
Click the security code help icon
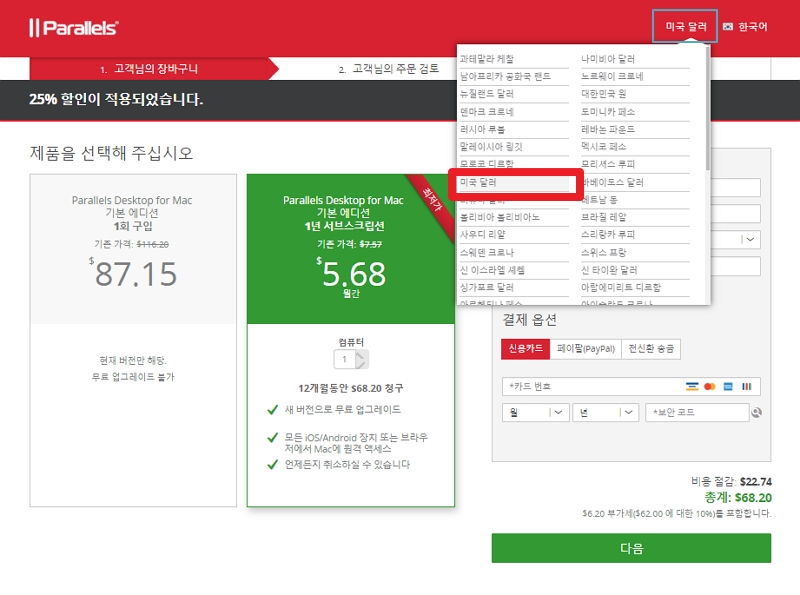click(x=757, y=412)
